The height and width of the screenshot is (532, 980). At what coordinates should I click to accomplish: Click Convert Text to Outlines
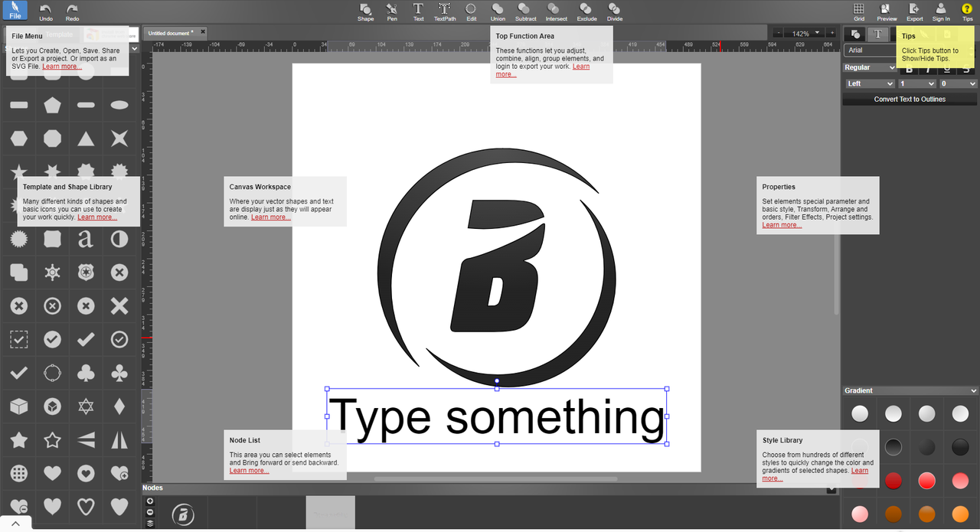(910, 100)
